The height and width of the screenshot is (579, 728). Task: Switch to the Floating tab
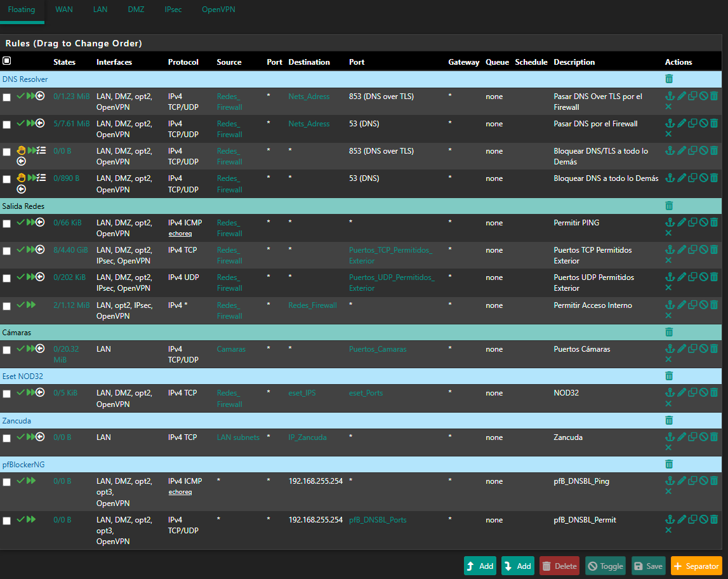[22, 10]
